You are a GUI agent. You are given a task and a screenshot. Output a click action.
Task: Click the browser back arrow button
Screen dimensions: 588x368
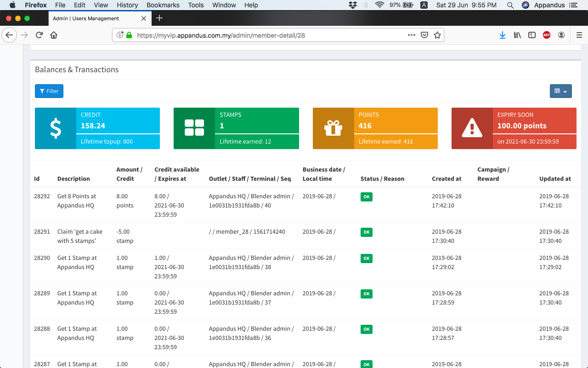(9, 35)
